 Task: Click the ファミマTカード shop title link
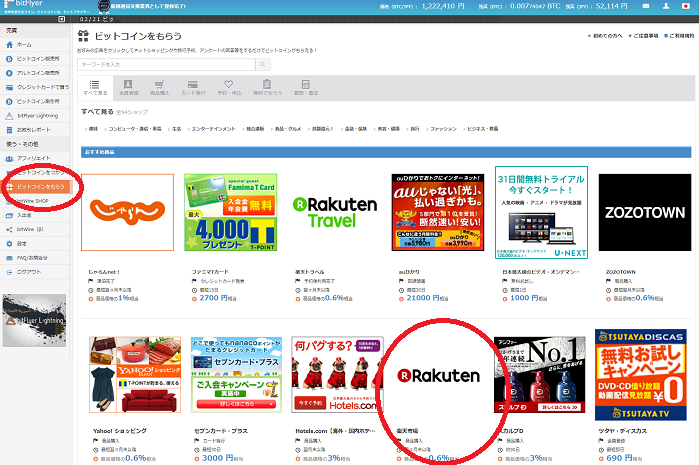coord(211,271)
